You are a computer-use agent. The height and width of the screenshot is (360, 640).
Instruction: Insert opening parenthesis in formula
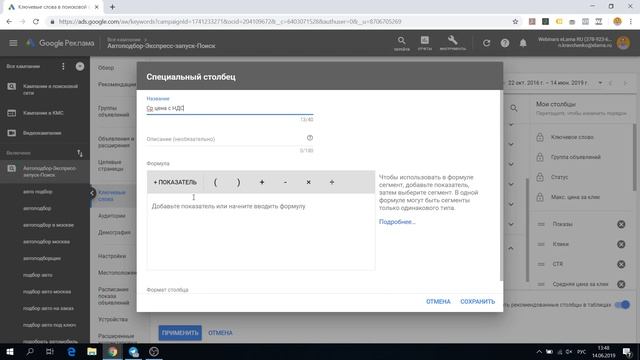click(215, 182)
